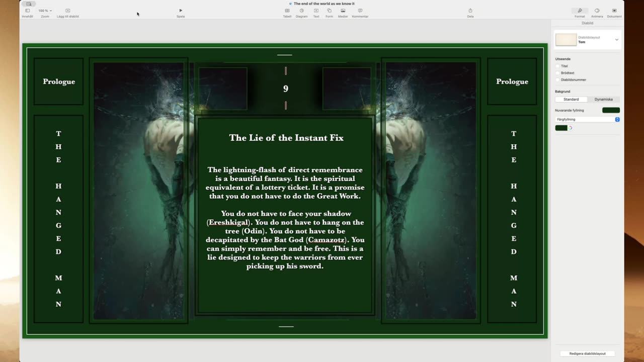Enable the Brödtext checkbox
Viewport: 644px width, 362px height.
[557, 73]
